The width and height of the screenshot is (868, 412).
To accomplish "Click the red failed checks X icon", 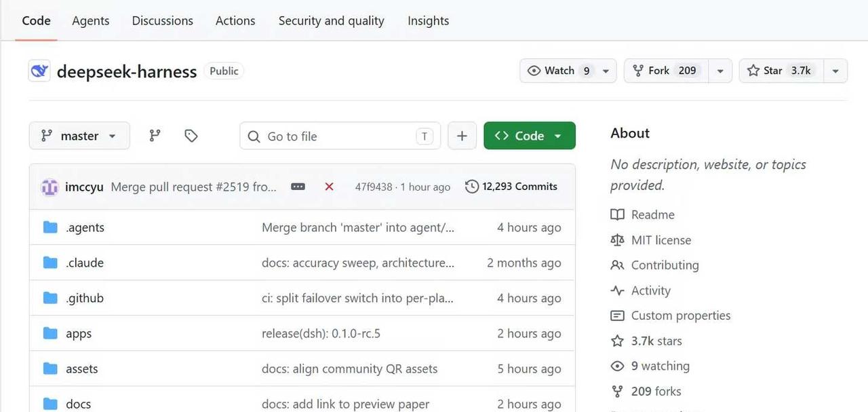I will 329,187.
